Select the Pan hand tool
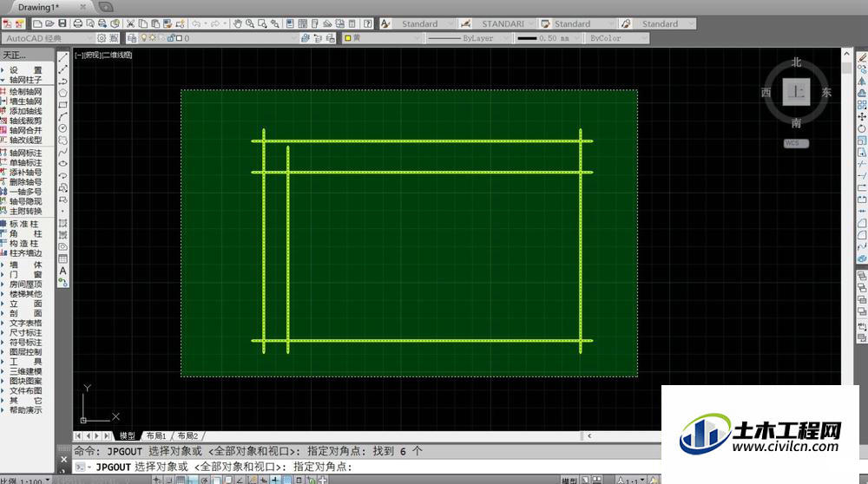The image size is (868, 484). tap(238, 23)
